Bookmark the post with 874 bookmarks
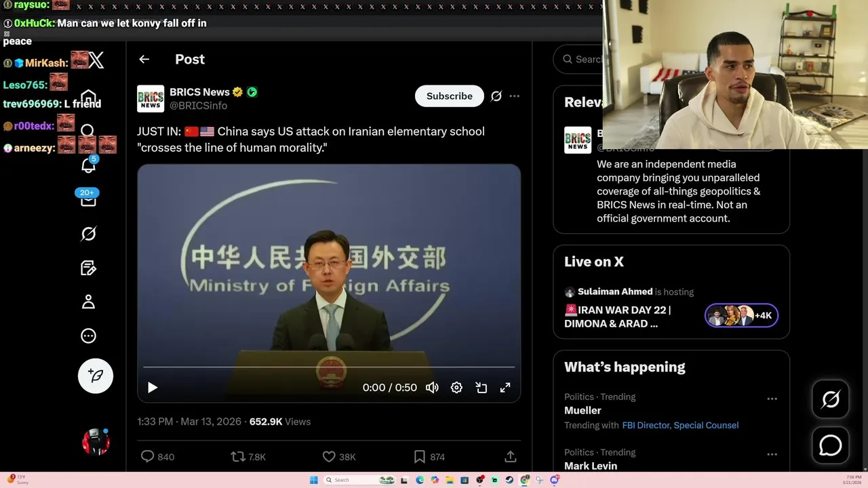This screenshot has height=488, width=868. pyautogui.click(x=429, y=457)
